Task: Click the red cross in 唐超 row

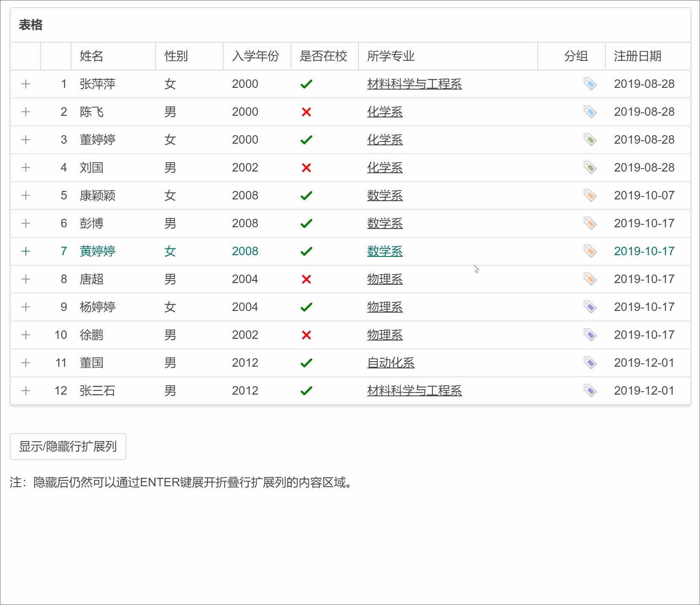Action: click(x=306, y=279)
